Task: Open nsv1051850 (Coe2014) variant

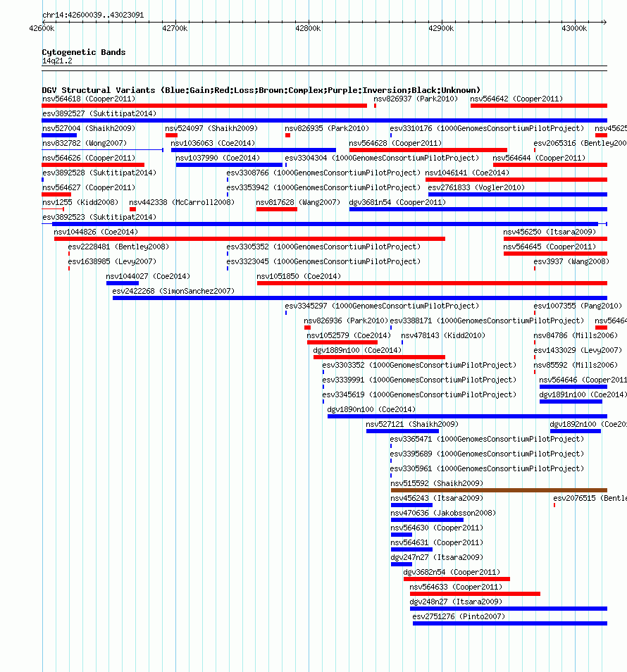Action: click(x=299, y=276)
